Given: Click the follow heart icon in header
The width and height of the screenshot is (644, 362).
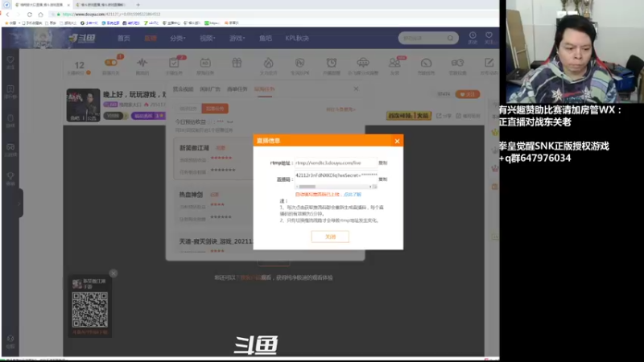Looking at the screenshot, I should point(489,35).
